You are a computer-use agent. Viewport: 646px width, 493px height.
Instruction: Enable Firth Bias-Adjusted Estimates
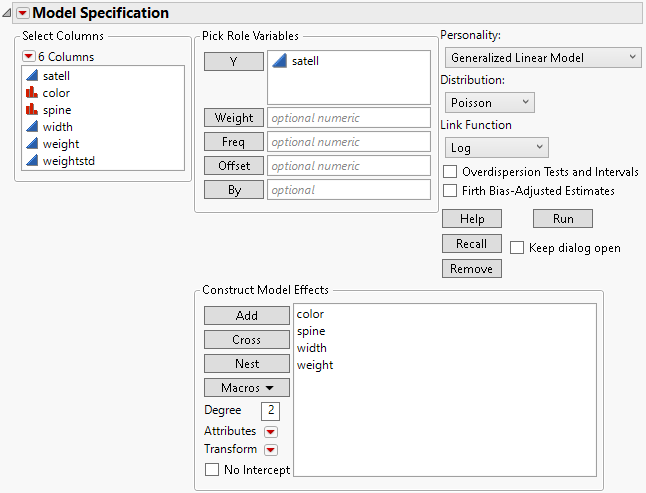coord(451,191)
